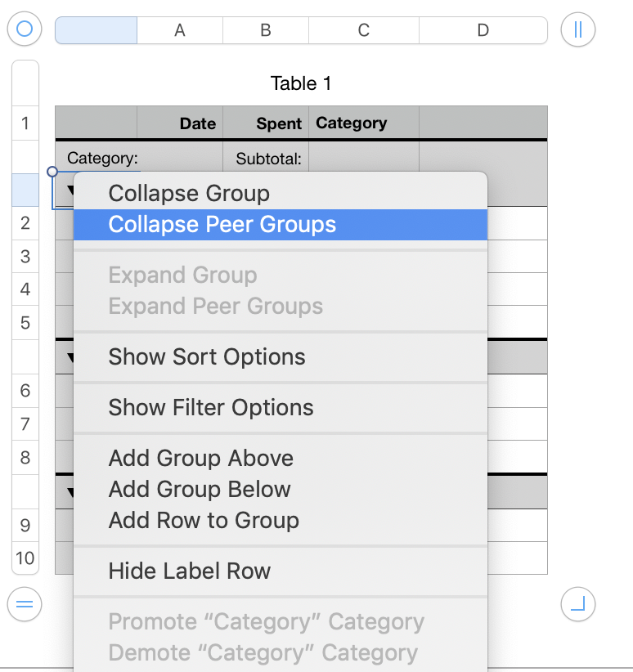Screen dimensions: 633x672
Task: Click the Table 1 title
Action: [301, 83]
